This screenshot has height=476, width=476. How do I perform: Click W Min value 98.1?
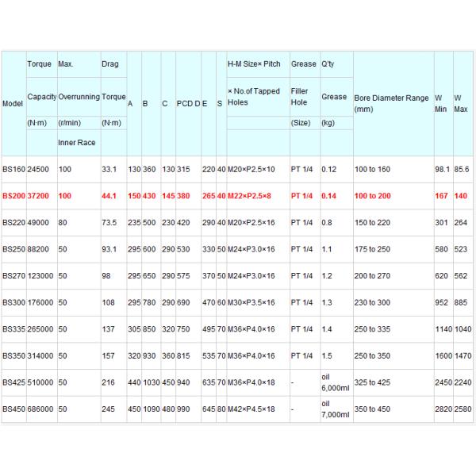[443, 170]
